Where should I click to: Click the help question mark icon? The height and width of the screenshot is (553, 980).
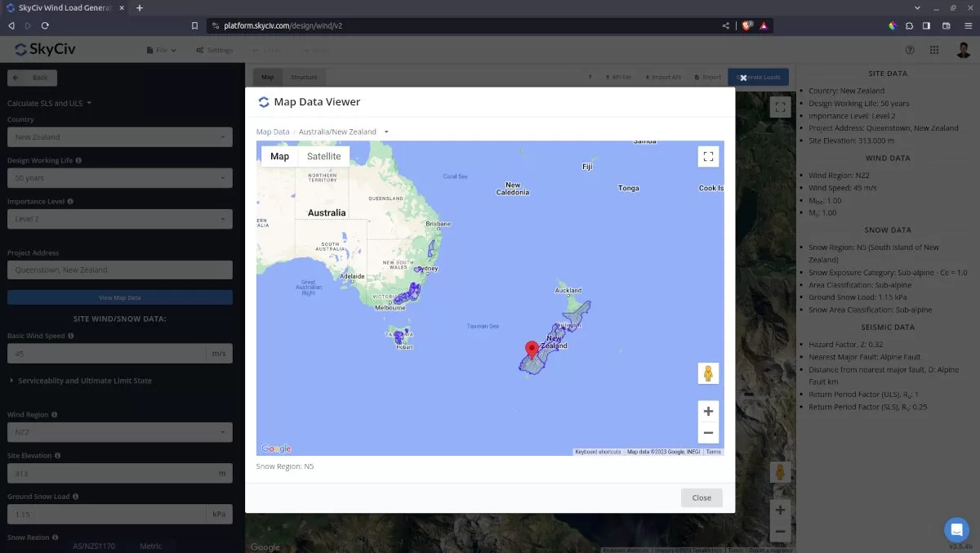910,50
